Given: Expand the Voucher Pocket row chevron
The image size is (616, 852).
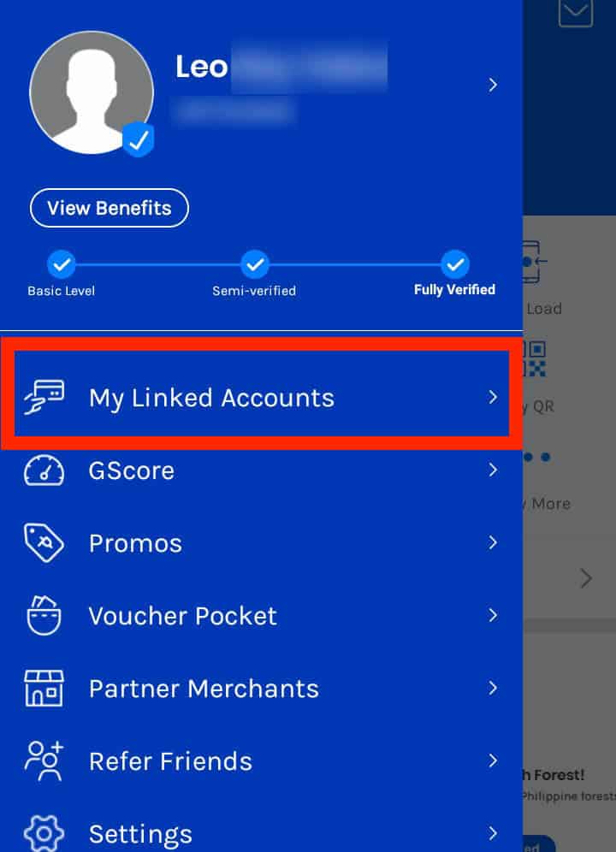Looking at the screenshot, I should click(x=493, y=615).
